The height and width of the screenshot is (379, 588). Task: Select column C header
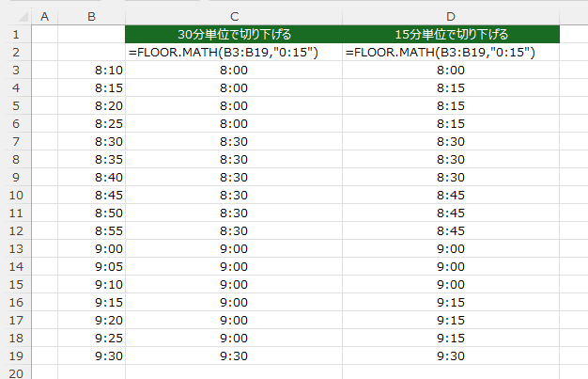point(234,17)
